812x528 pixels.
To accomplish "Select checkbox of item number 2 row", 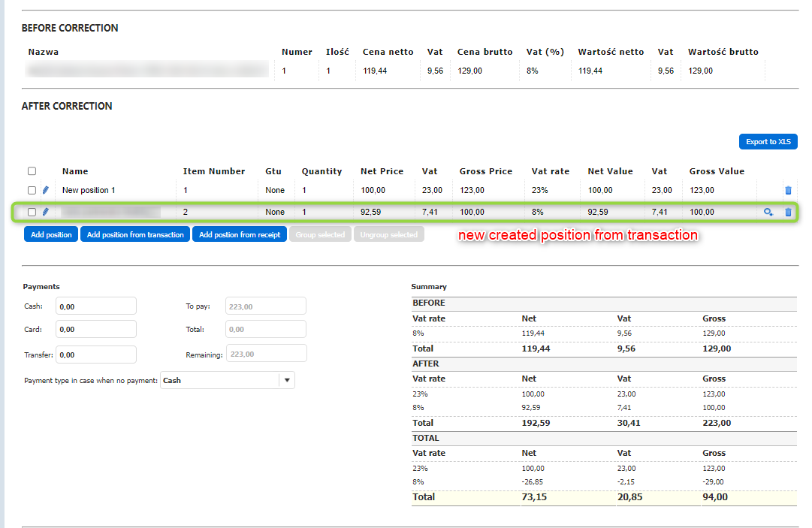I will [x=32, y=213].
